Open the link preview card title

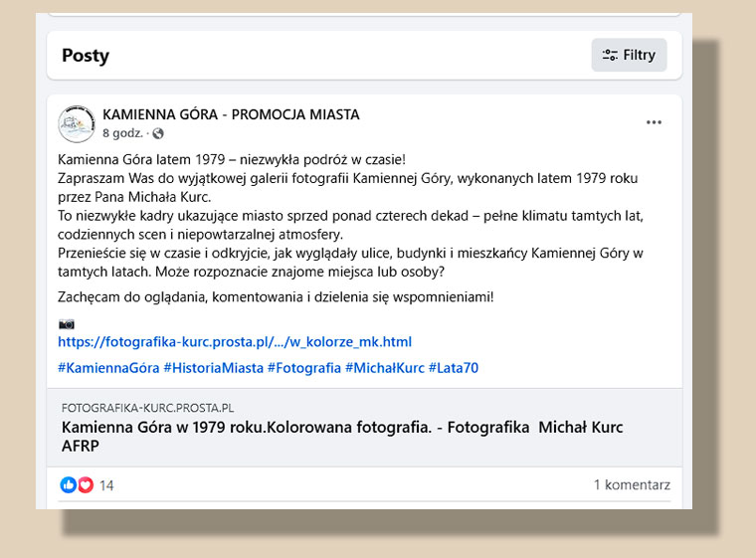click(x=342, y=437)
